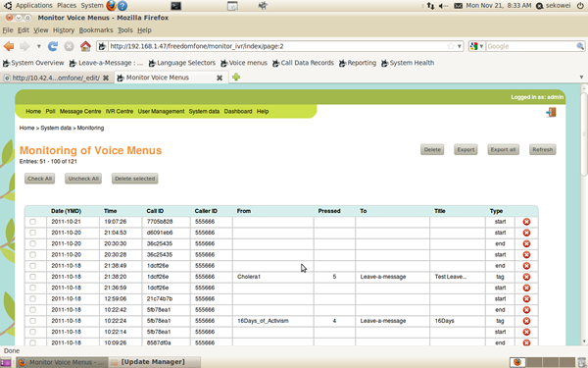Open the Message Centre navigation item

coord(80,112)
